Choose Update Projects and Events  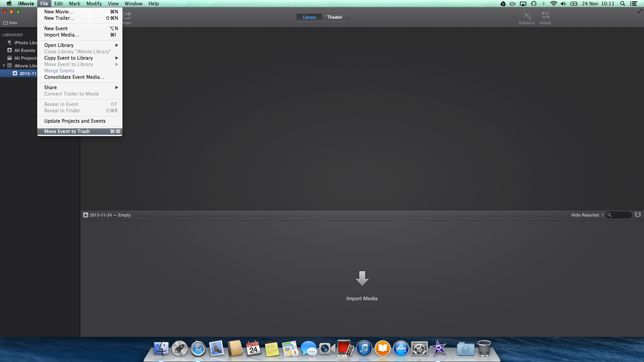(75, 121)
